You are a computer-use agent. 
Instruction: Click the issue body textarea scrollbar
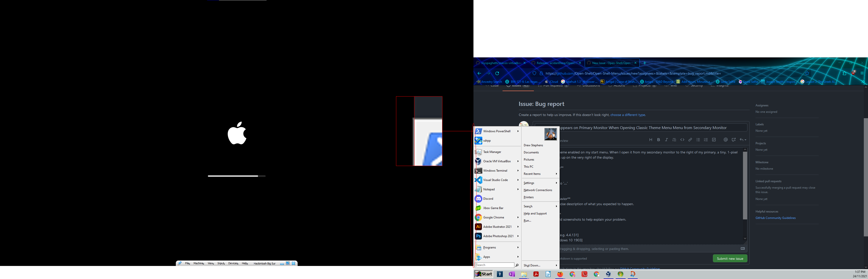tap(745, 185)
